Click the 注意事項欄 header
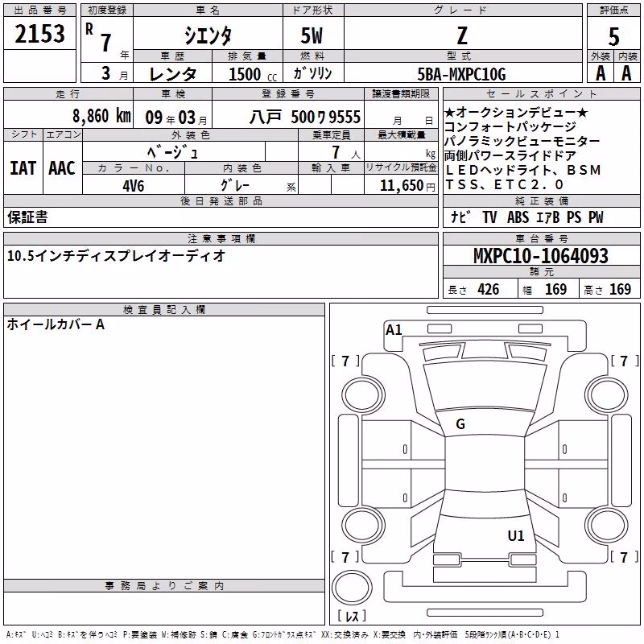Image resolution: width=644 pixels, height=644 pixels. coord(221,238)
